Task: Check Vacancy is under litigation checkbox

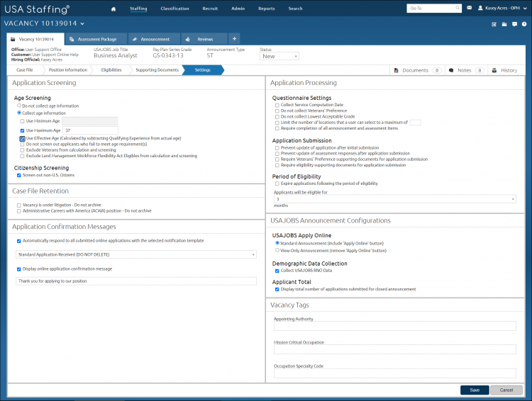Action: pos(19,205)
